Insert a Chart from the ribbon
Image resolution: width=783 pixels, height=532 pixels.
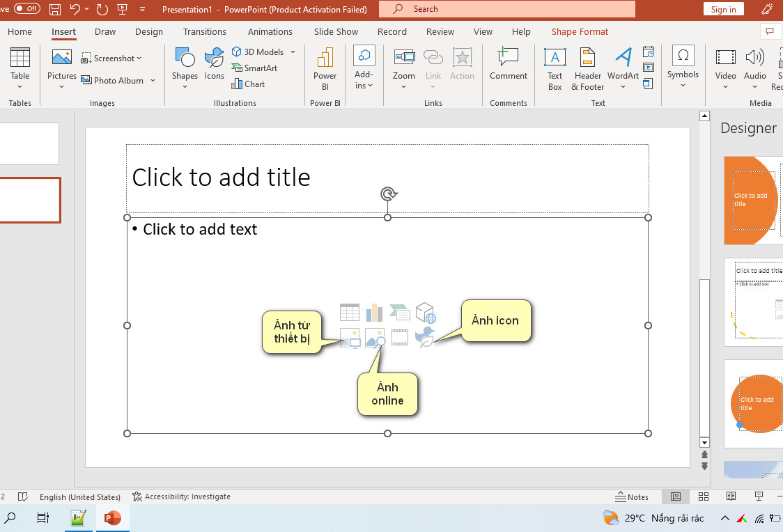pyautogui.click(x=248, y=84)
